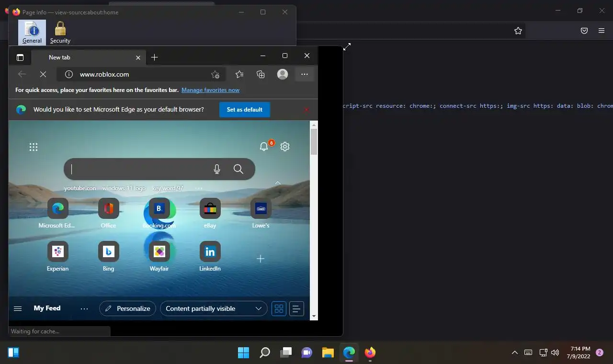Expand the Content partially visible dropdown
The height and width of the screenshot is (364, 613).
click(x=214, y=309)
